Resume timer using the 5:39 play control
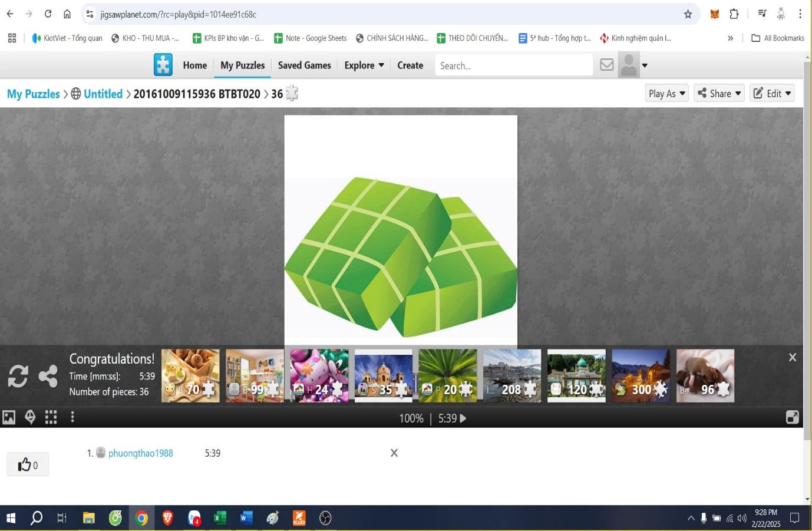812x531 pixels. click(463, 418)
